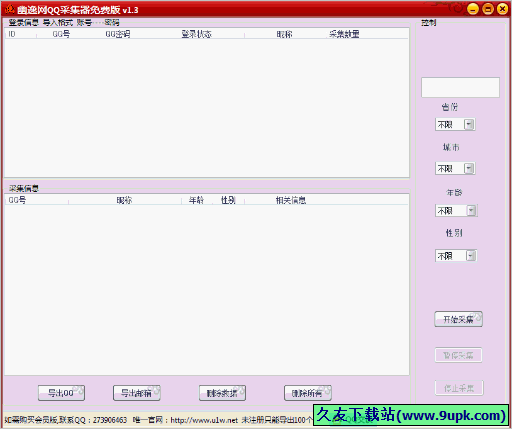512x429 pixels.
Task: Click the 导出QQ export button
Action: [x=61, y=393]
